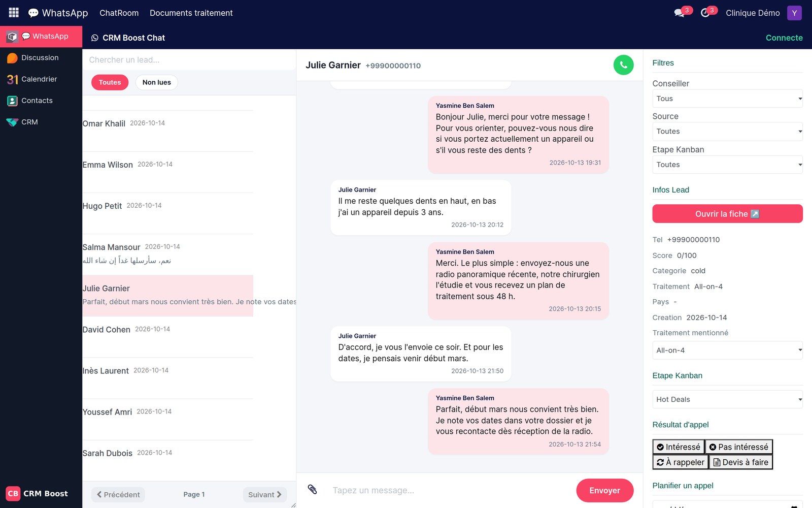
Task: Set call result À rappeler
Action: [x=681, y=462]
